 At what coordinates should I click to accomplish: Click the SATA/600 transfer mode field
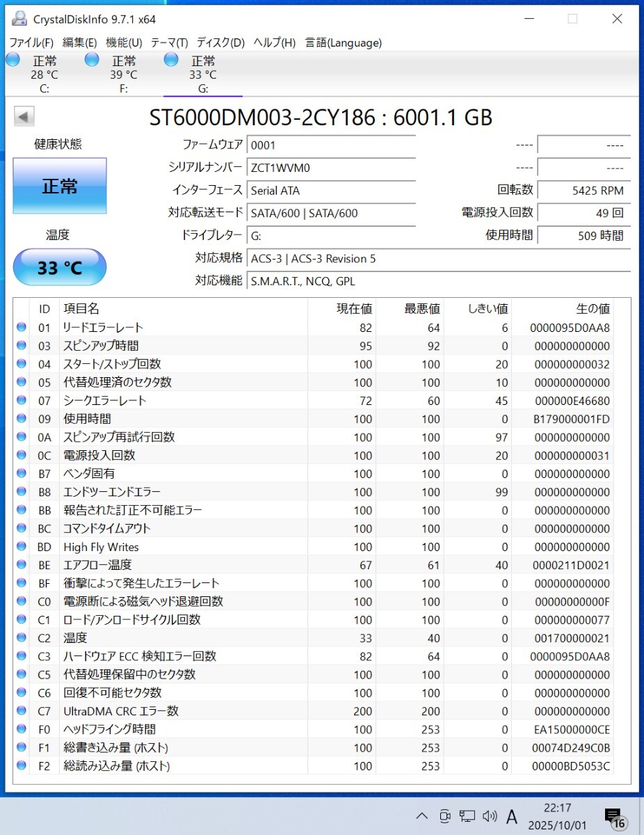click(331, 213)
